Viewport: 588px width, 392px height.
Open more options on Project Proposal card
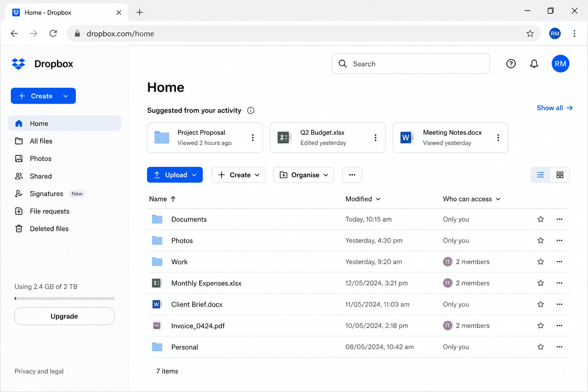click(253, 137)
